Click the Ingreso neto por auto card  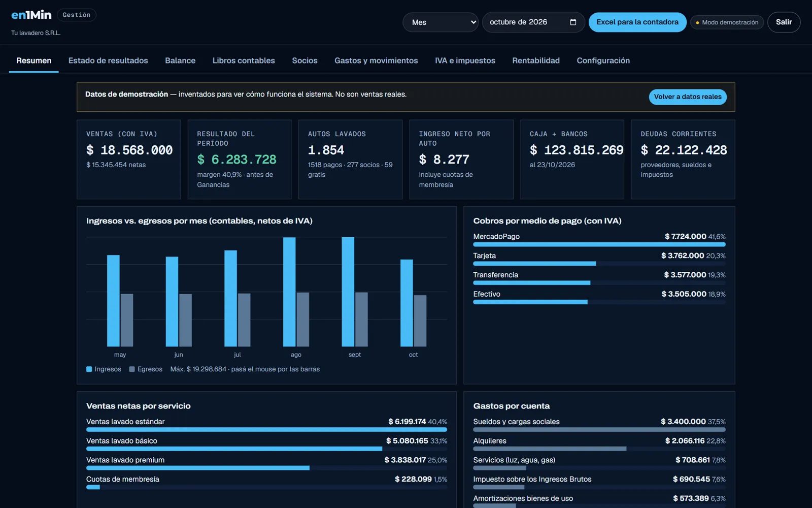click(x=461, y=160)
